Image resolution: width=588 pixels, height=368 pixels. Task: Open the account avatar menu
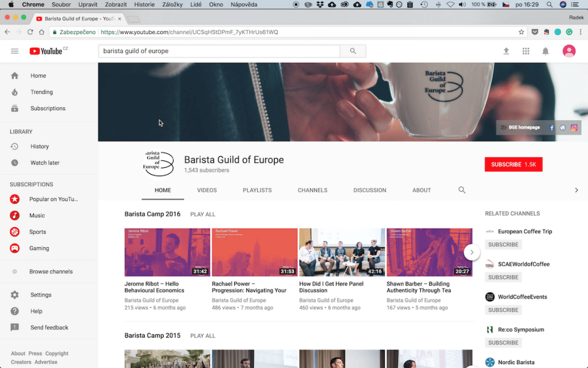click(x=569, y=51)
